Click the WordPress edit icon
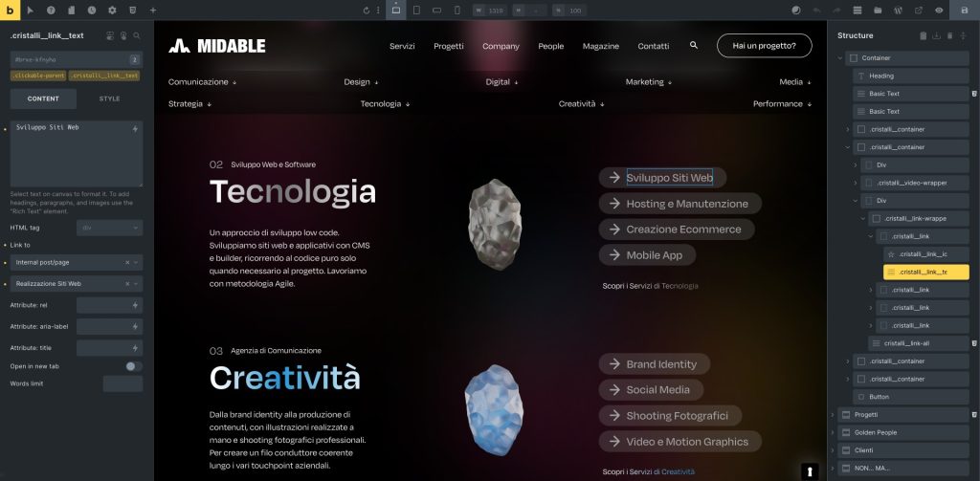 pos(898,10)
